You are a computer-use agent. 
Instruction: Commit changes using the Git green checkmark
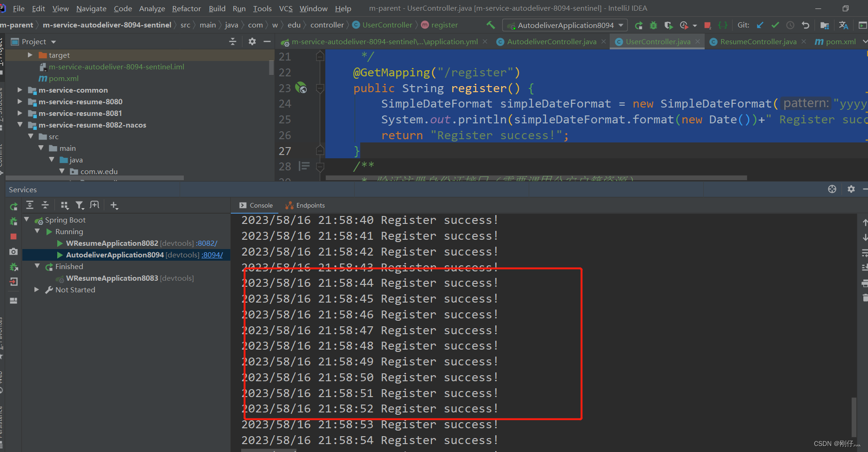[775, 25]
